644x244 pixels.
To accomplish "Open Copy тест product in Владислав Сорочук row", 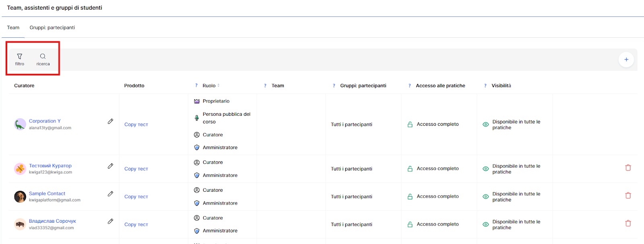I will pyautogui.click(x=136, y=225).
